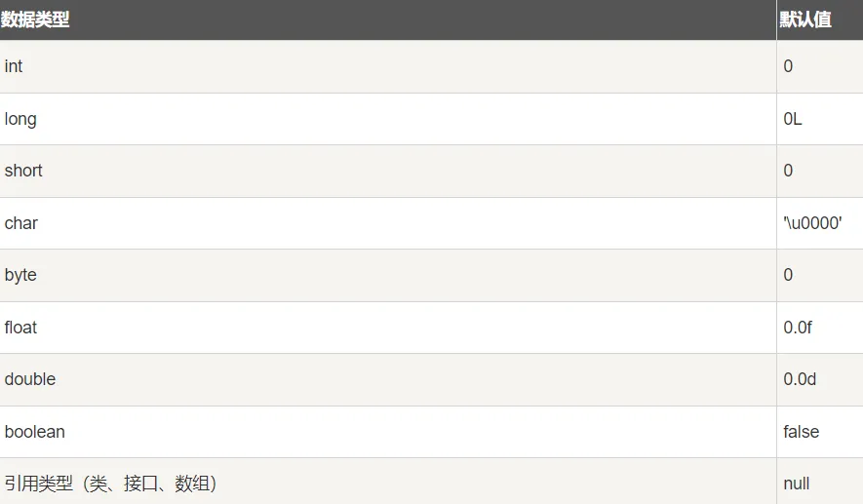Select the long data type cell

coord(388,119)
